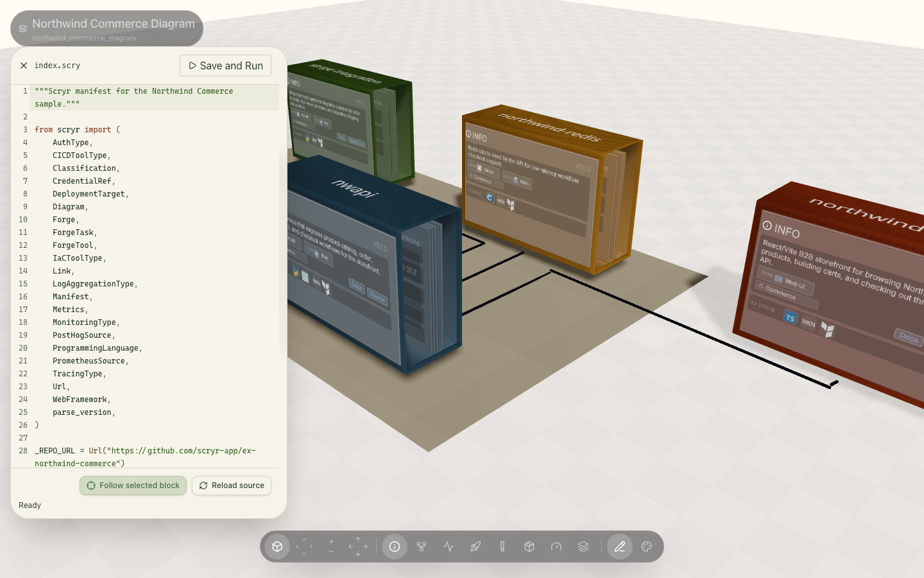
Task: Select the test tube layer icon
Action: (x=502, y=547)
